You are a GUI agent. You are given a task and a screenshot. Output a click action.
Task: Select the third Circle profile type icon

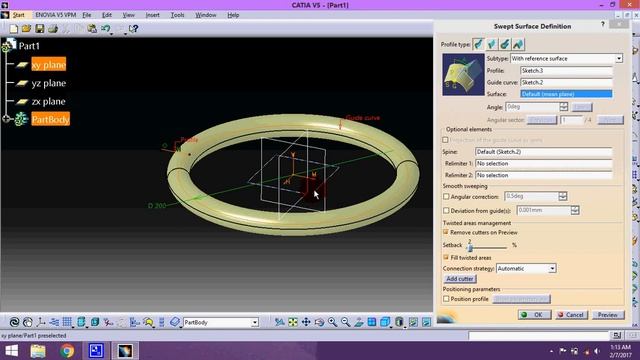tap(505, 44)
